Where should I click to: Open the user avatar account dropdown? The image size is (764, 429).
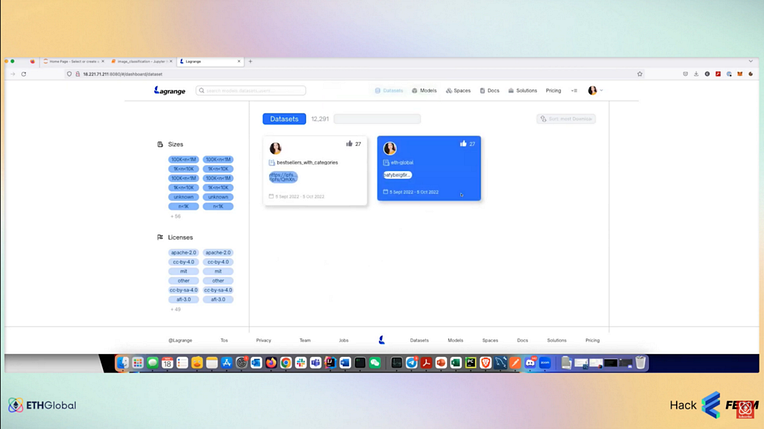pyautogui.click(x=595, y=91)
